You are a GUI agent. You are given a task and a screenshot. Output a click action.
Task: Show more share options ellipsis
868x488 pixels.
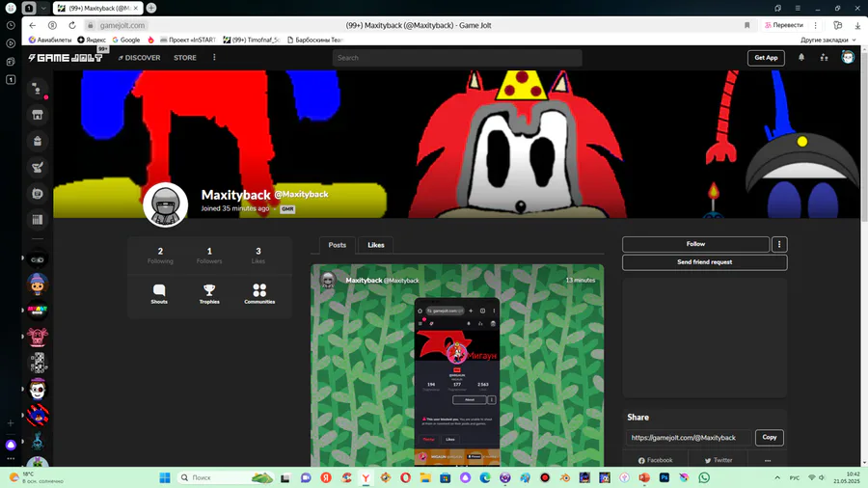(x=768, y=460)
